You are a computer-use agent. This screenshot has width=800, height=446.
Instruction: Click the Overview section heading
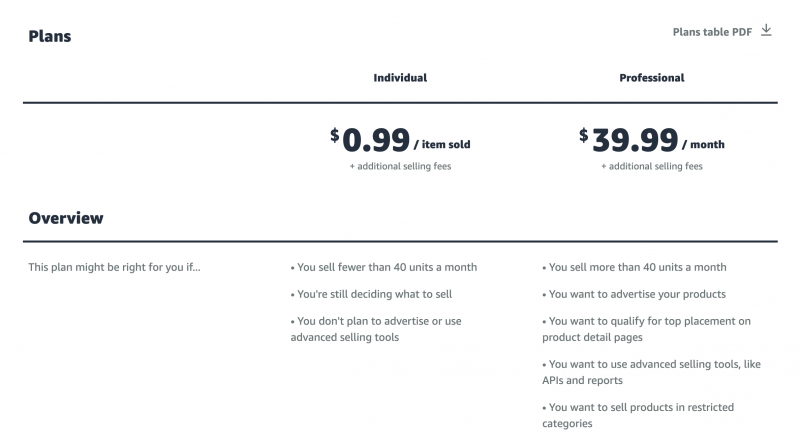pyautogui.click(x=66, y=218)
